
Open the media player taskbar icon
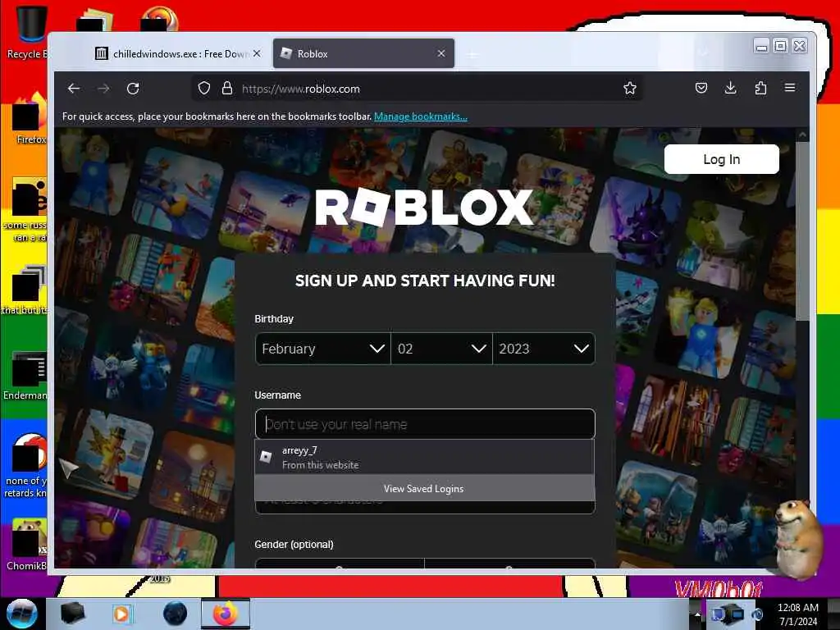[x=121, y=614]
